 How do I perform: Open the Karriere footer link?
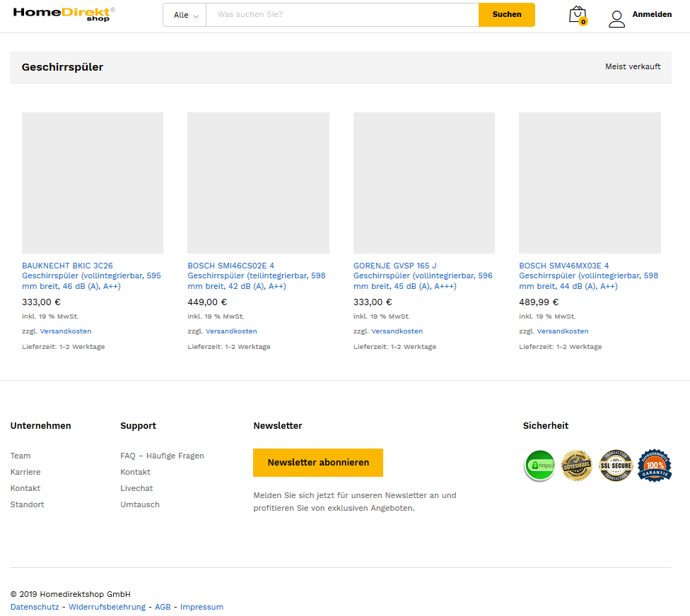coord(25,472)
